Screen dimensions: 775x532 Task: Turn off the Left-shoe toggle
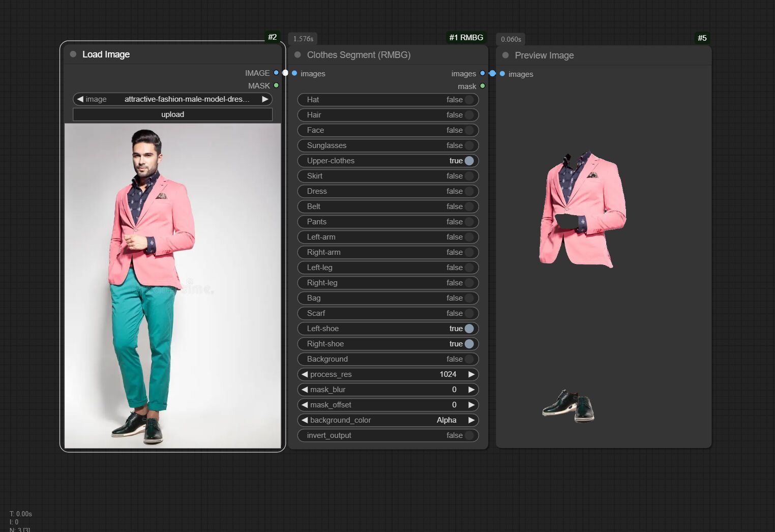(x=469, y=329)
